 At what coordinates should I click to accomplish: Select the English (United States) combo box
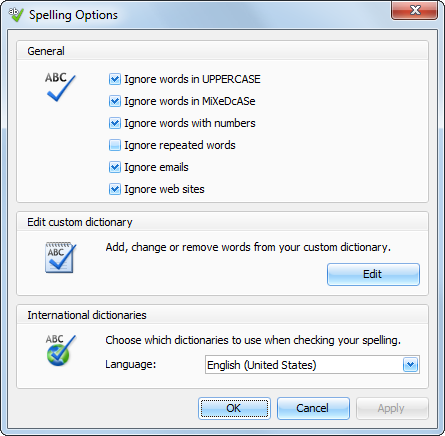pos(312,365)
